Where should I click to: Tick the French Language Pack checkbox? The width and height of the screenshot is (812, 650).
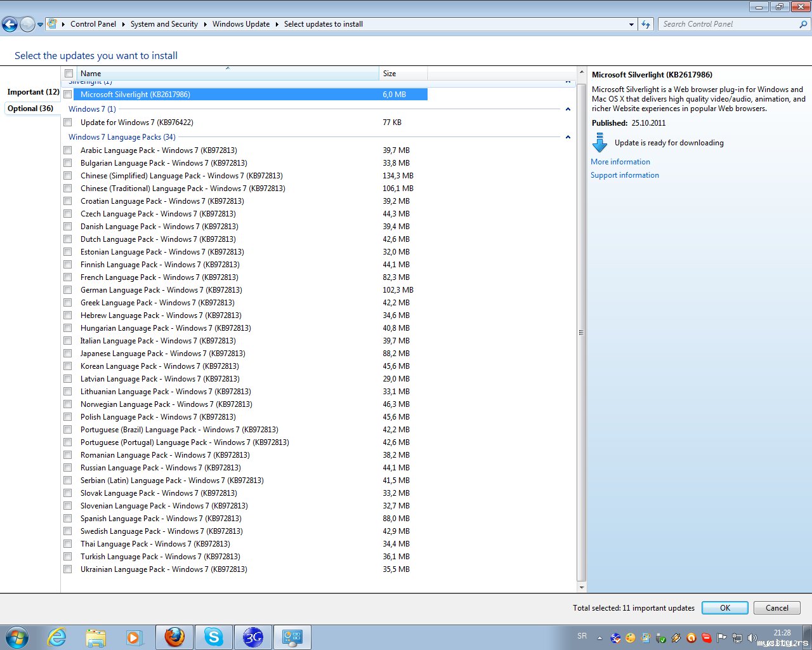click(x=68, y=277)
